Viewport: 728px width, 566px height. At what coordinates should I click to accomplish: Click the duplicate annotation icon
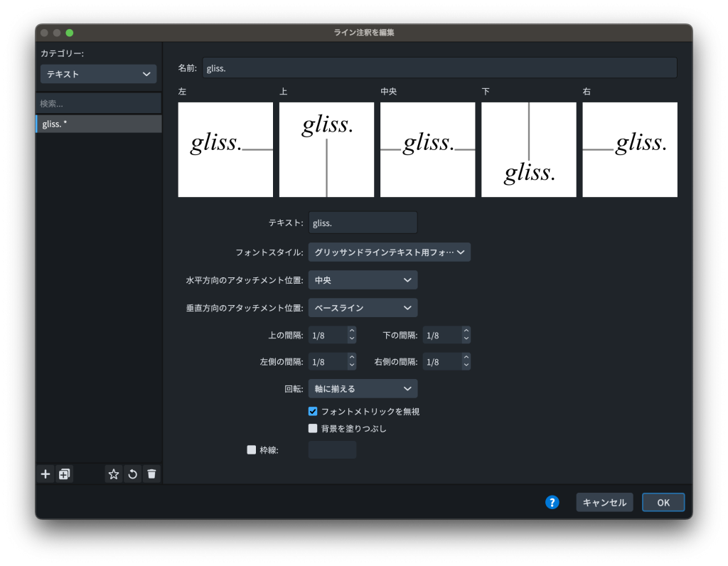(64, 474)
